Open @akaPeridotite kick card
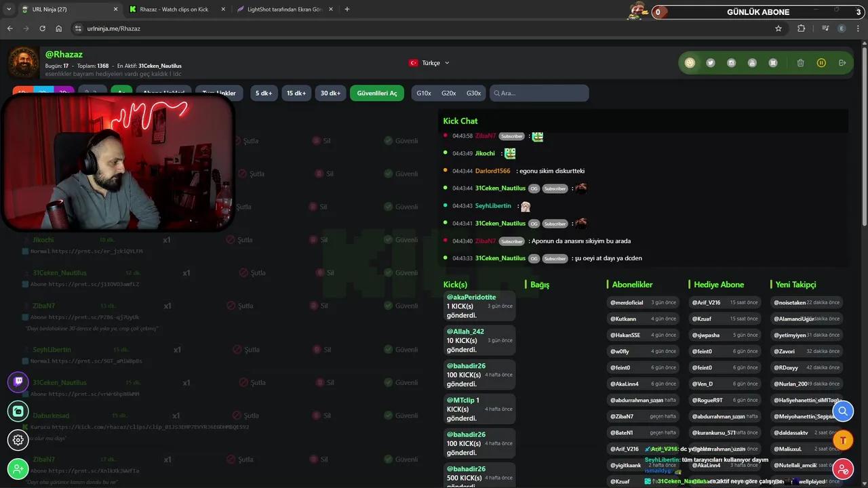The height and width of the screenshot is (488, 868). (479, 306)
